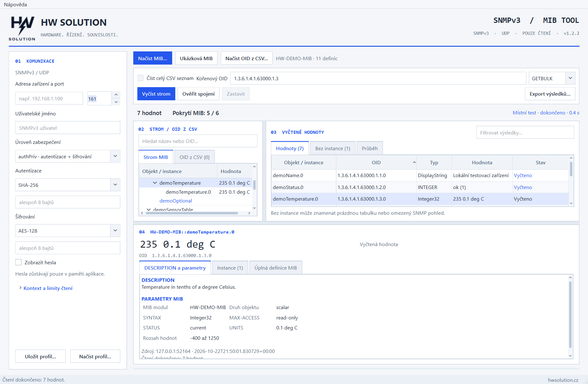Image resolution: width=588 pixels, height=384 pixels.
Task: Click the 'Načíst profil...' button
Action: (x=95, y=356)
